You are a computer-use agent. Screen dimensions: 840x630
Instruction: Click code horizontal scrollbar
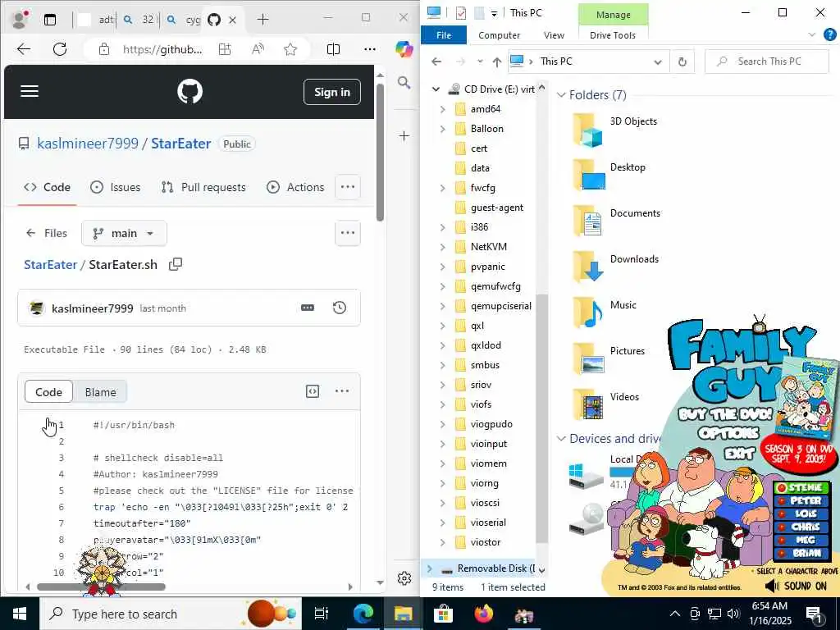point(101,587)
